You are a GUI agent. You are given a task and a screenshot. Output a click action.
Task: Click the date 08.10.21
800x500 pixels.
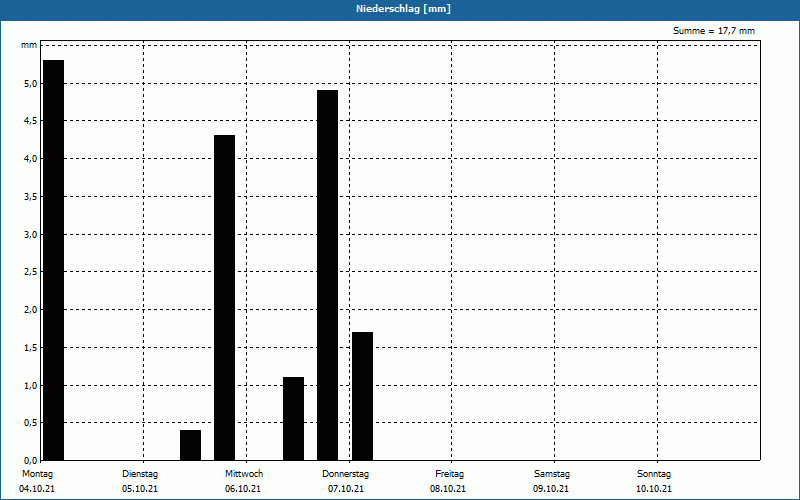448,489
